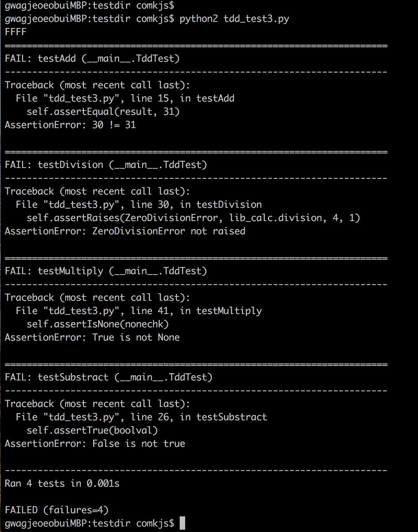Click the 'AssertionError: 30 != 31' message

click(70, 125)
